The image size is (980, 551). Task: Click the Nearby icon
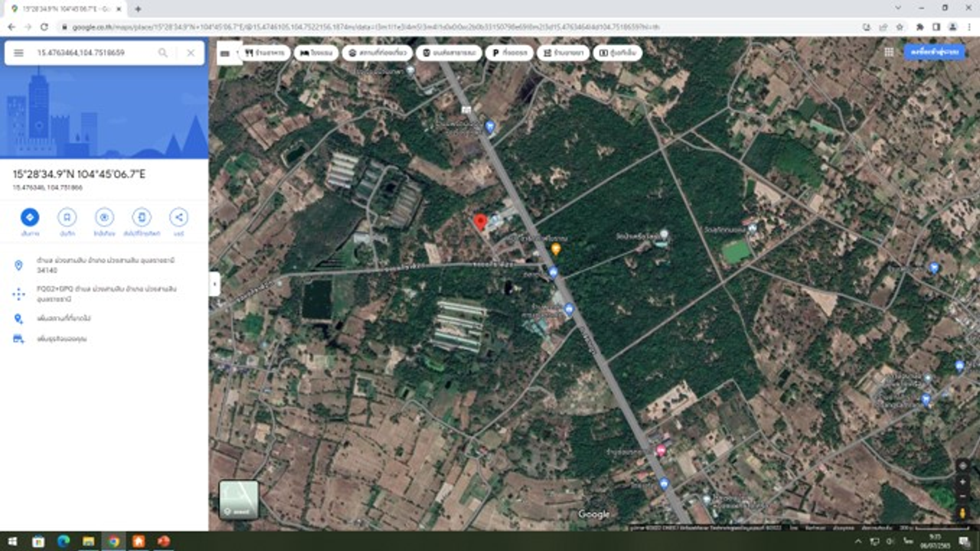click(104, 217)
